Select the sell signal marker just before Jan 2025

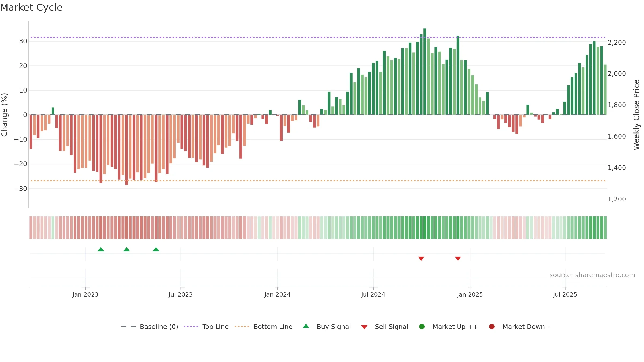pos(458,258)
